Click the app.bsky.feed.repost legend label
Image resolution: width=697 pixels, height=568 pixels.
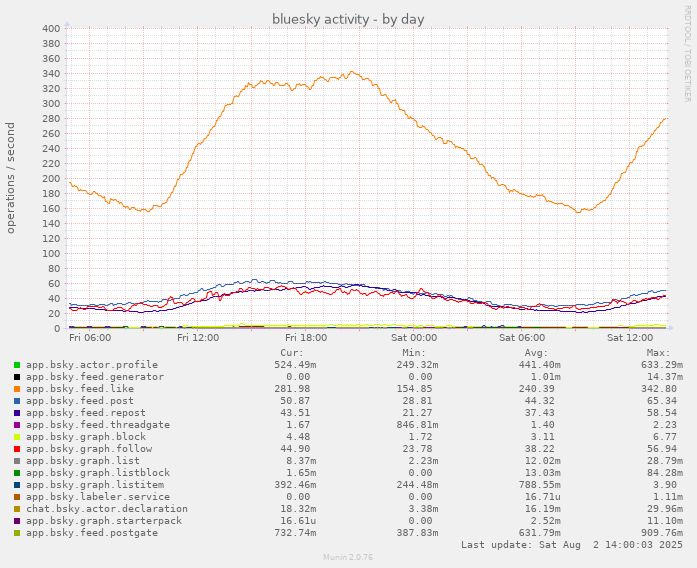pyautogui.click(x=86, y=413)
